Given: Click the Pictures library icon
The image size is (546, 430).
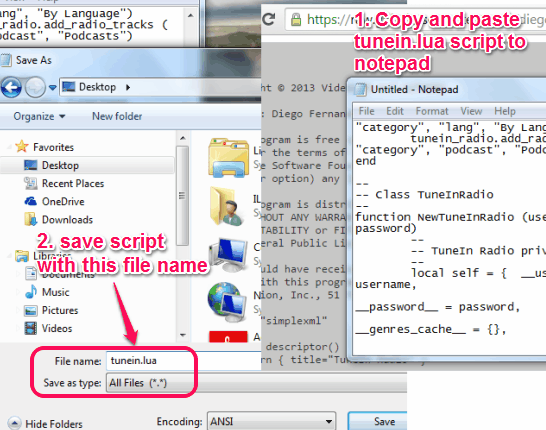Looking at the screenshot, I should (31, 310).
